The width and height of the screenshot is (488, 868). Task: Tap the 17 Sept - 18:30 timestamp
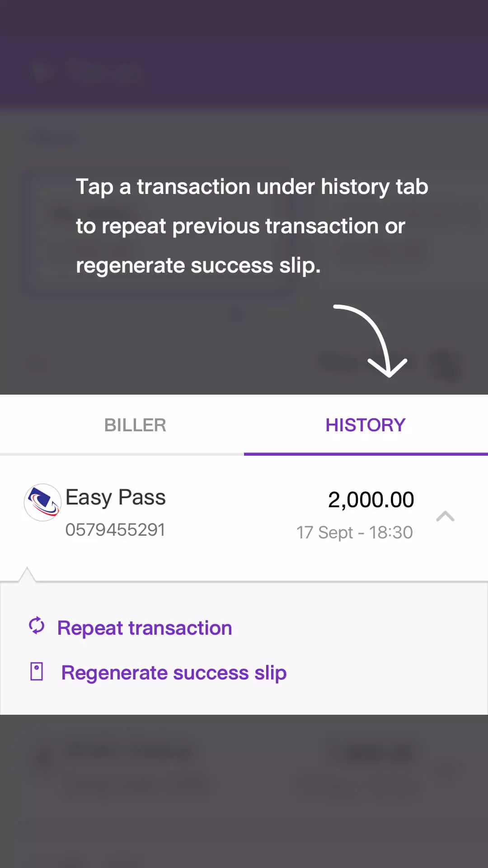[x=355, y=533]
